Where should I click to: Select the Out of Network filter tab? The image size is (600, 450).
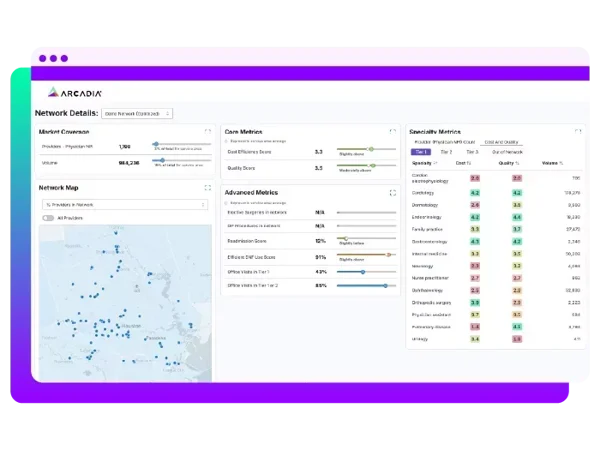(507, 152)
